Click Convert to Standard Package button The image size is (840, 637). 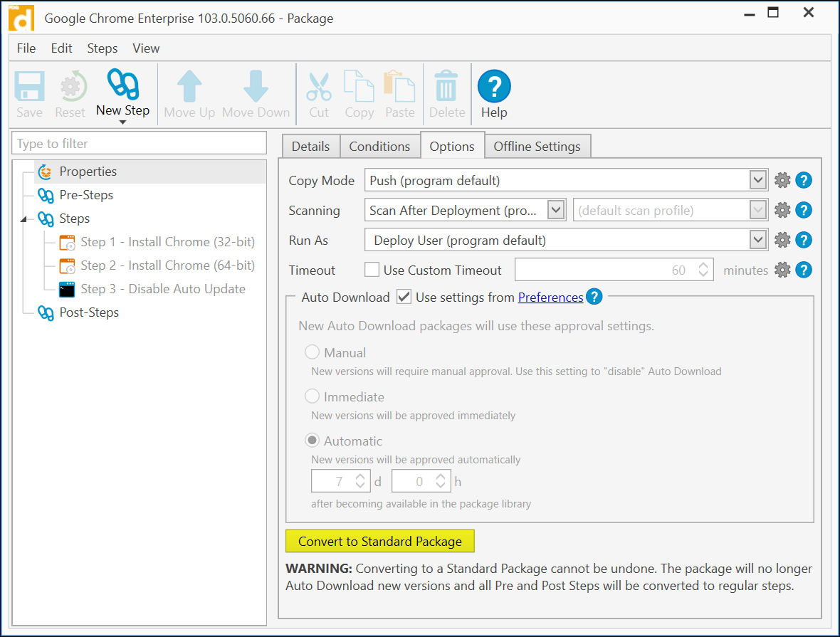[380, 542]
